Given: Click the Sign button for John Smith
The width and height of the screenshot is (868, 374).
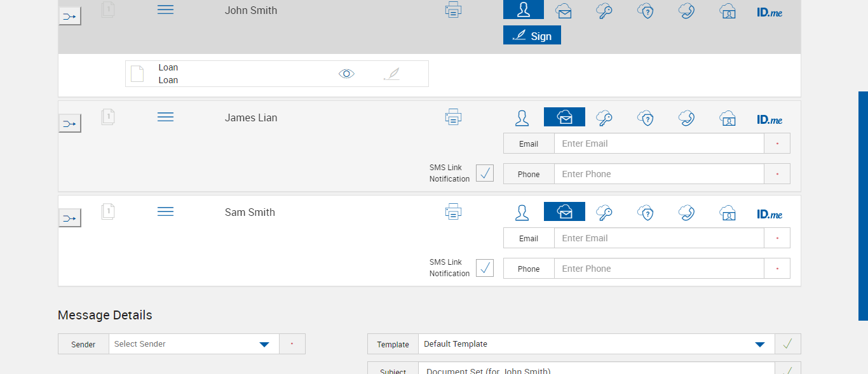Looking at the screenshot, I should (532, 36).
